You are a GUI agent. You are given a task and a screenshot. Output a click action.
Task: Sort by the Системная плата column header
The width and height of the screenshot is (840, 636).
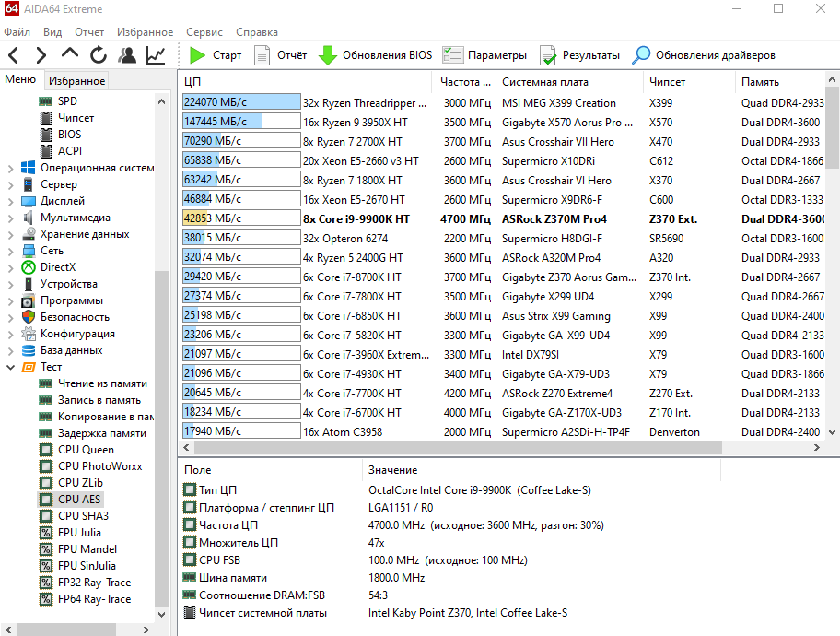[545, 82]
